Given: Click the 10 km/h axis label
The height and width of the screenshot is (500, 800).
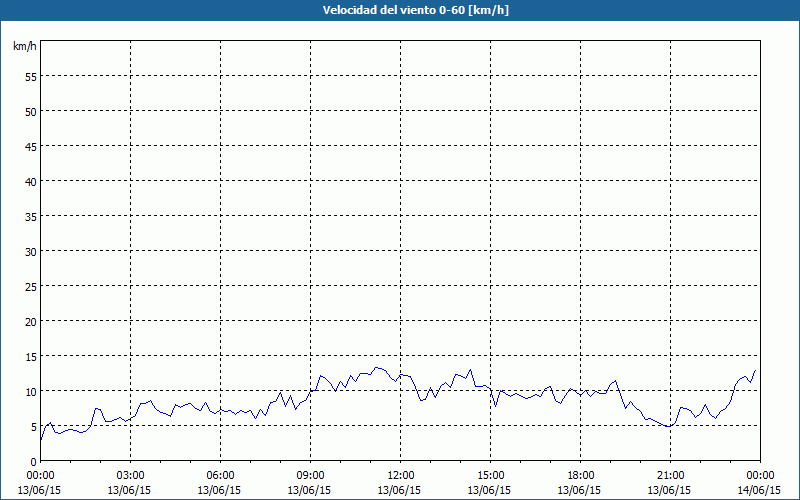Looking at the screenshot, I should 31,391.
